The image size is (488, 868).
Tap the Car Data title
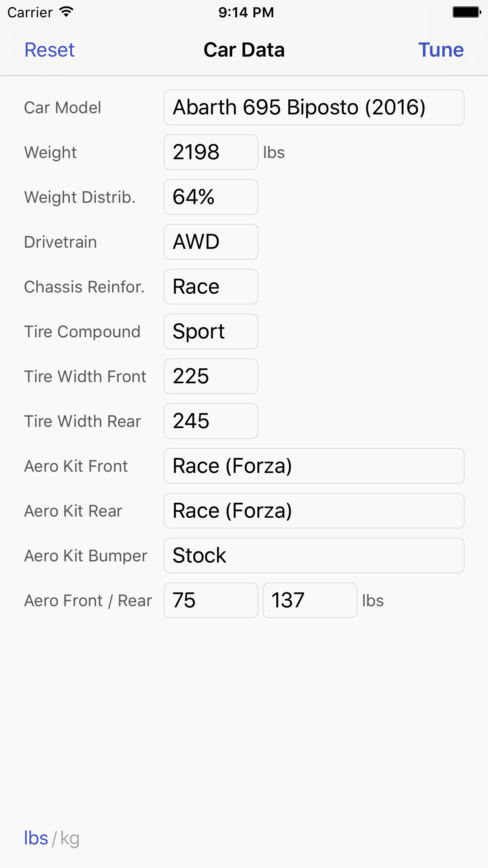click(244, 50)
